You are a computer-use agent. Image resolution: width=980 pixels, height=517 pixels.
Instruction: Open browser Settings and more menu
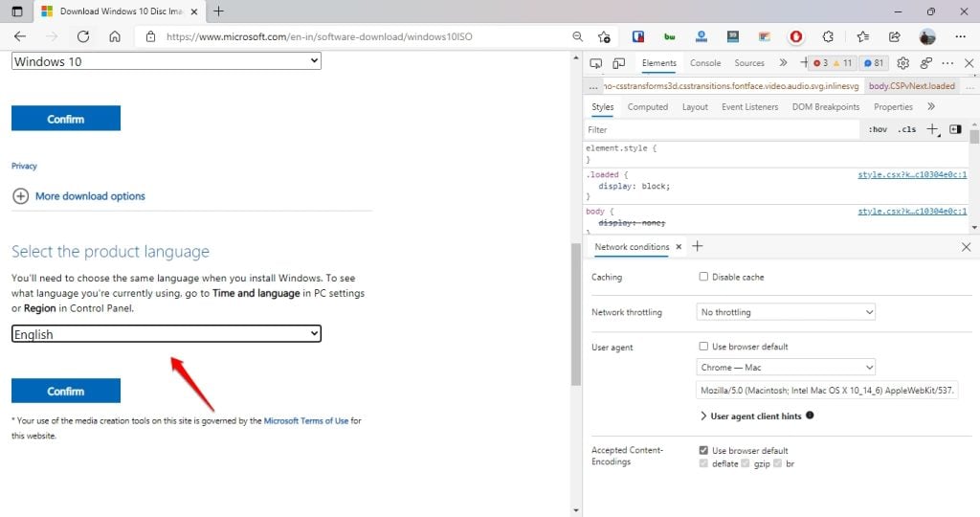[x=961, y=37]
